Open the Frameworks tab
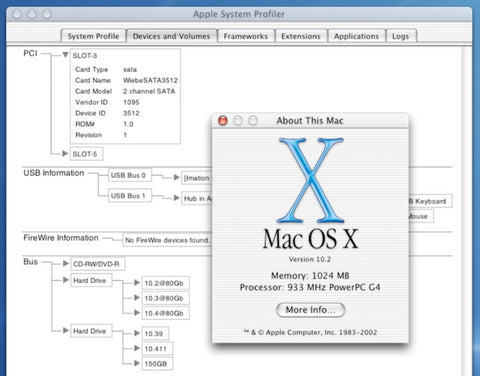This screenshot has width=480, height=376. (x=246, y=36)
